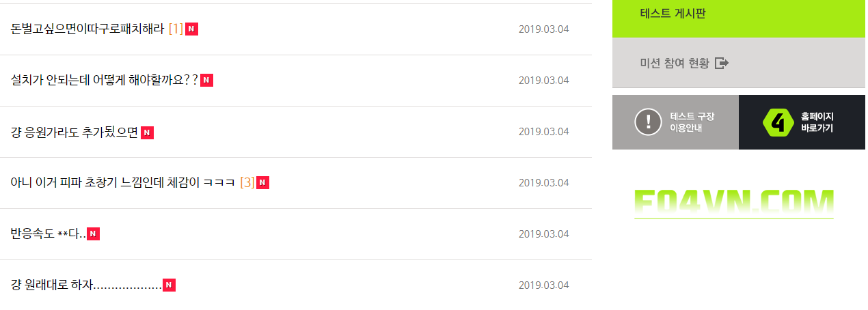Image resolution: width=868 pixels, height=310 pixels.
Task: Click the N badge next to 걍 응원가라도 post
Action: 147,132
